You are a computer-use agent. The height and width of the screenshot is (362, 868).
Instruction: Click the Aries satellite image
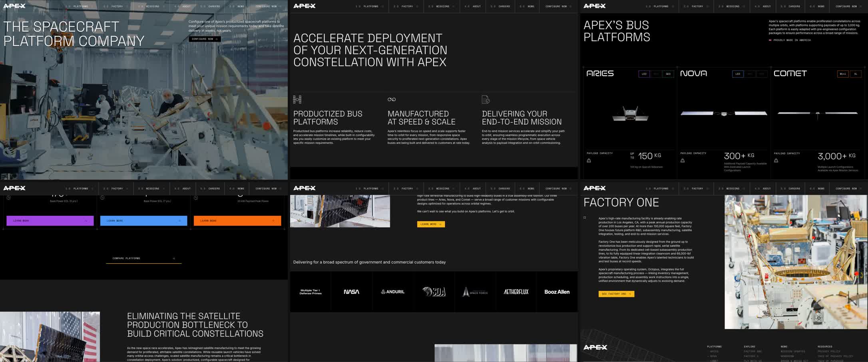point(630,114)
